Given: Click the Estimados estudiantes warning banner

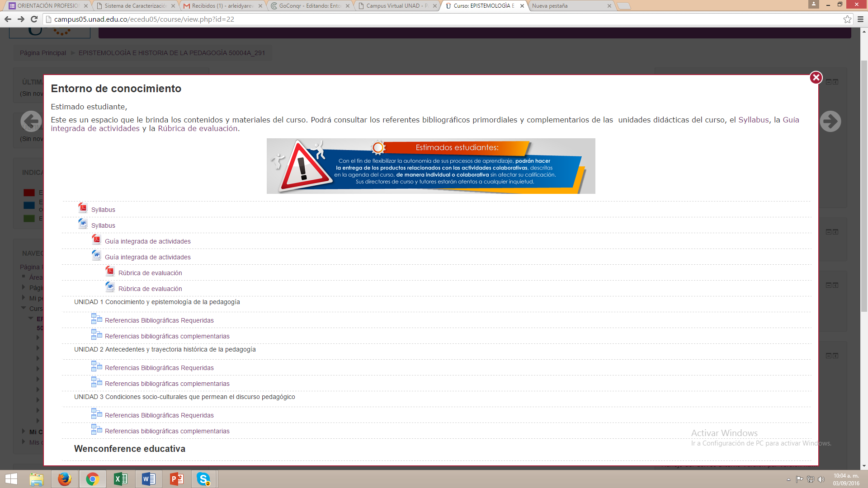Looking at the screenshot, I should pyautogui.click(x=430, y=166).
